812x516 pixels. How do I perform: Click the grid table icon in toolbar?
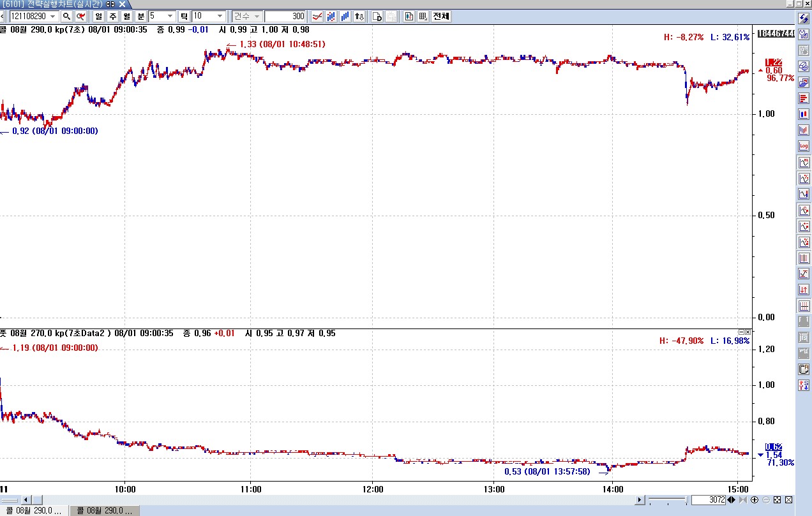tap(423, 16)
